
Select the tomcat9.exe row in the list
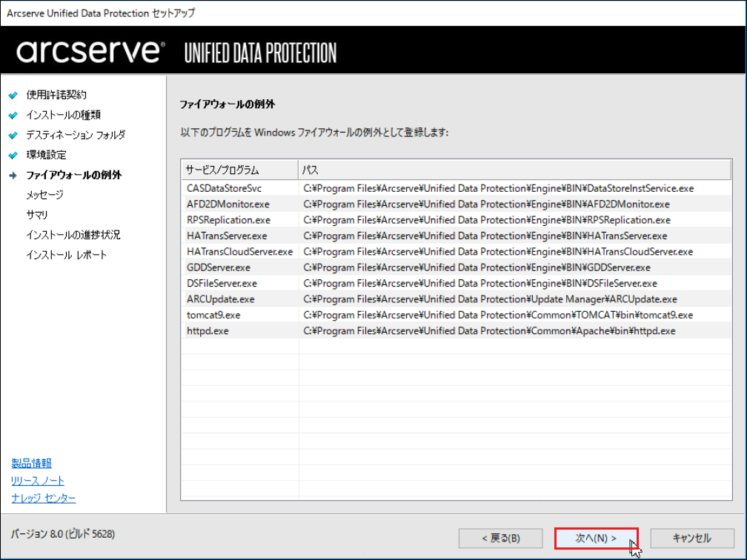tap(456, 315)
